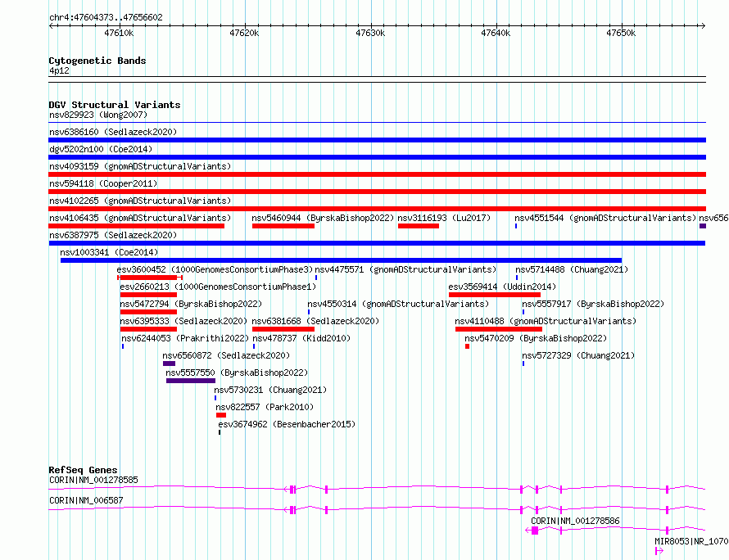Viewport: 729px width, 560px height.
Task: Click nsv6244053 (Prakrithi2022) label
Action: pos(185,338)
